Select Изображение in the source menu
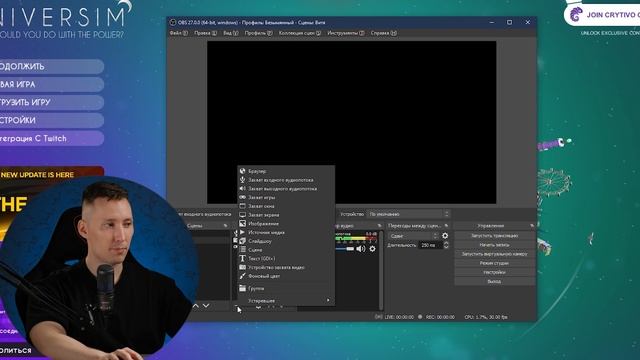640x360 pixels. point(286,224)
